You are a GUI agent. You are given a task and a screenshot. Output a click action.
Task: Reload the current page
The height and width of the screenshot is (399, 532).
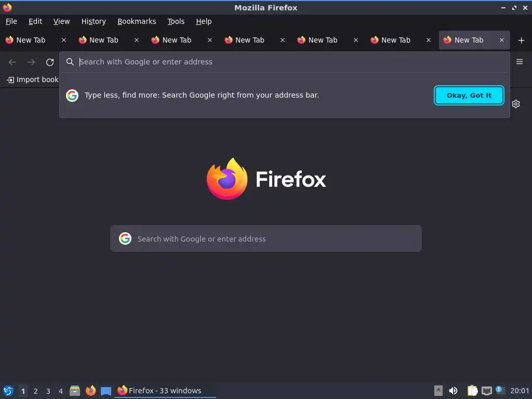click(50, 62)
